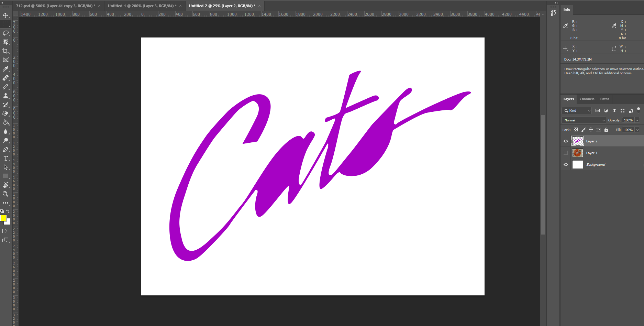
Task: Select the Pencil tool
Action: pyautogui.click(x=5, y=87)
